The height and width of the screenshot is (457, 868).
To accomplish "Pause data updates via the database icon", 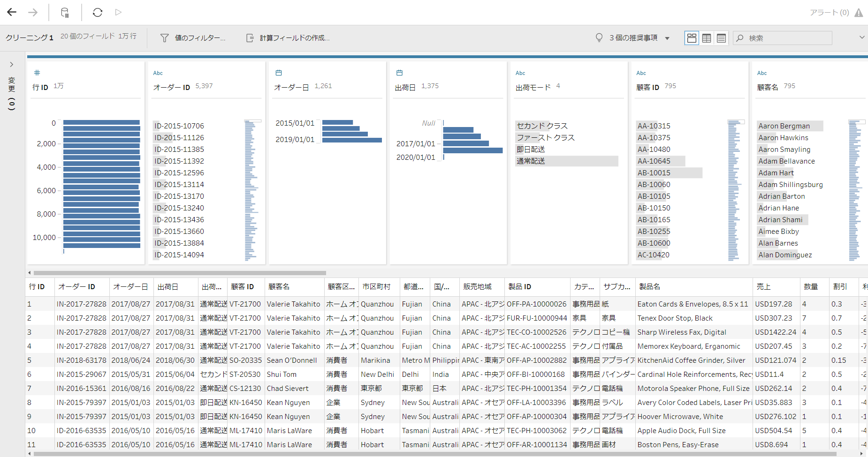I will coord(65,12).
